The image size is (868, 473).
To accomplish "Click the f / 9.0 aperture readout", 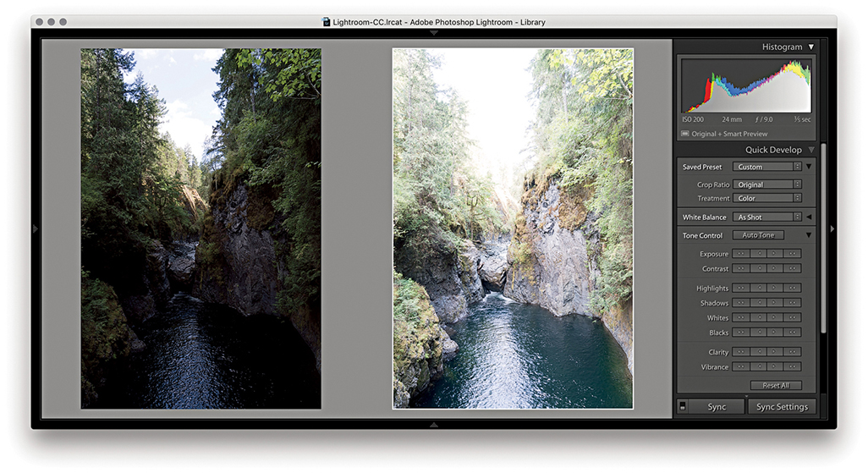I will [764, 119].
